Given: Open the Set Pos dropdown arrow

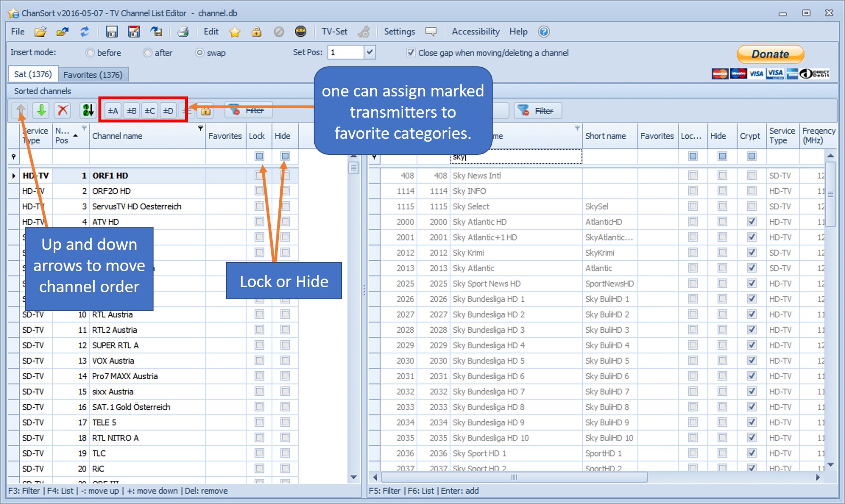Looking at the screenshot, I should click(370, 52).
